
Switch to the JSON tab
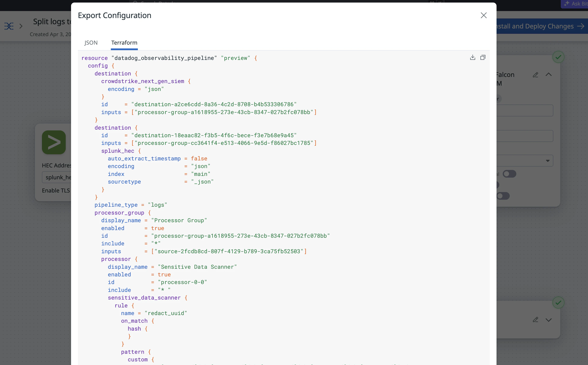pos(91,43)
